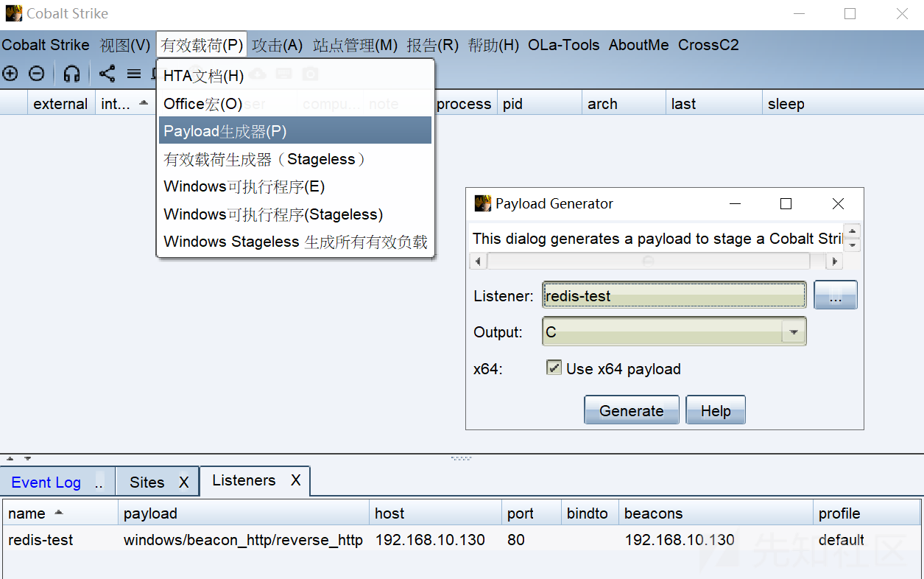Open the 报告(R) menu
924x579 pixels.
[433, 45]
